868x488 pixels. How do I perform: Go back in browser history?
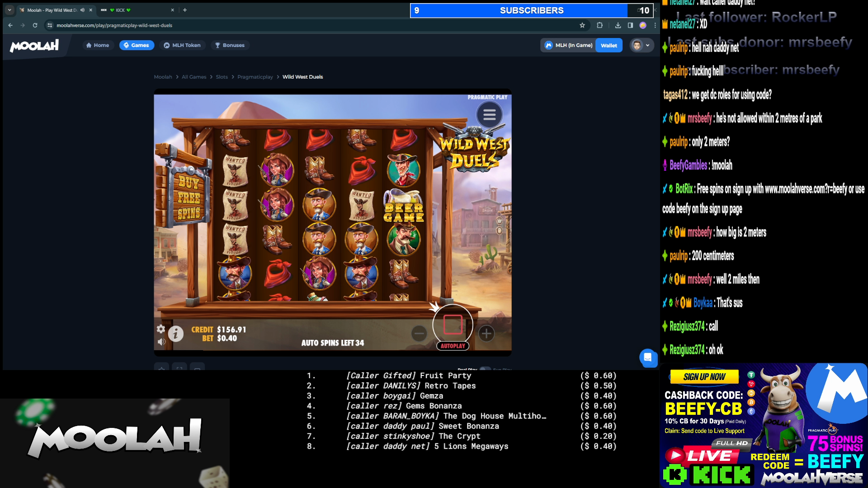tap(10, 25)
